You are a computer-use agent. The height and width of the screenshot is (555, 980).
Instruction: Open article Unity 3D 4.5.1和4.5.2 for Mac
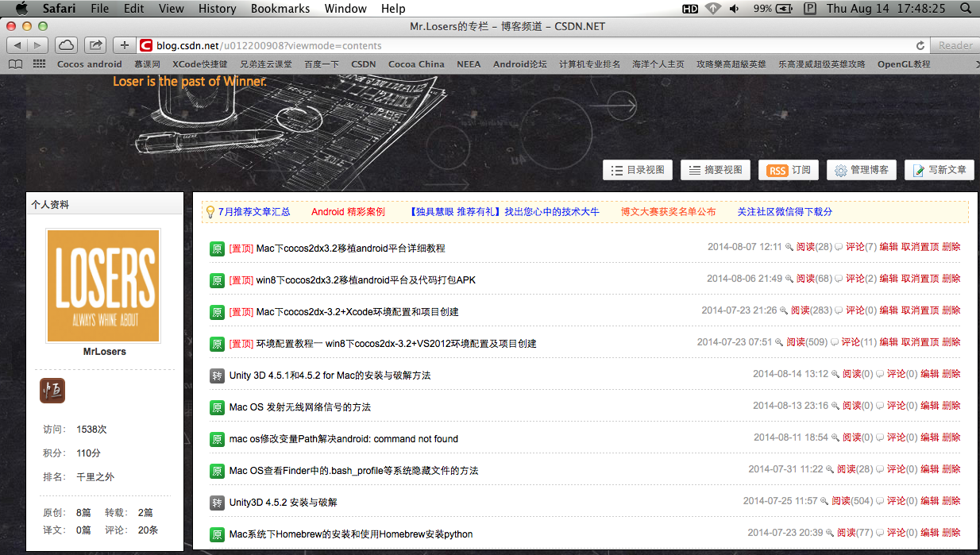(330, 376)
